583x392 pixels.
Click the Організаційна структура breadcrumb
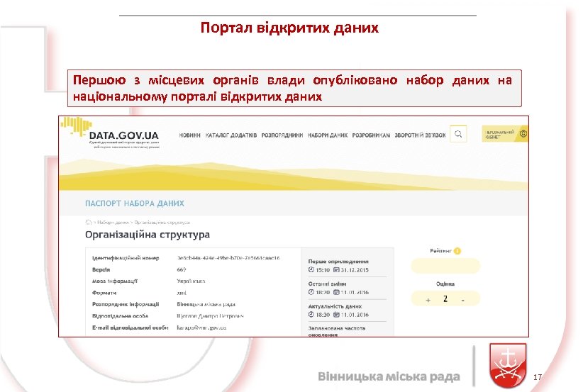[x=162, y=222]
